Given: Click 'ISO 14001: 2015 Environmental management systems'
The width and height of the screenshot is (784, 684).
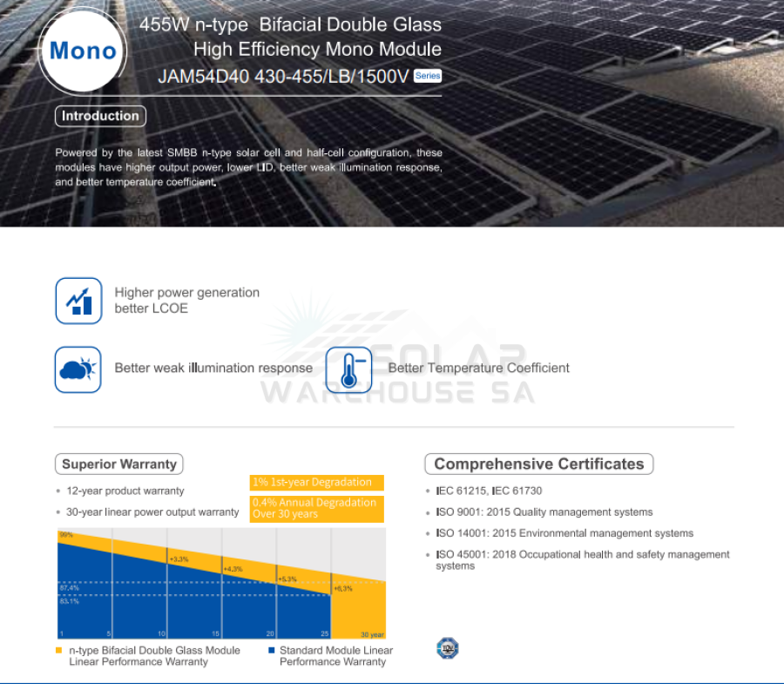Looking at the screenshot, I should [565, 533].
